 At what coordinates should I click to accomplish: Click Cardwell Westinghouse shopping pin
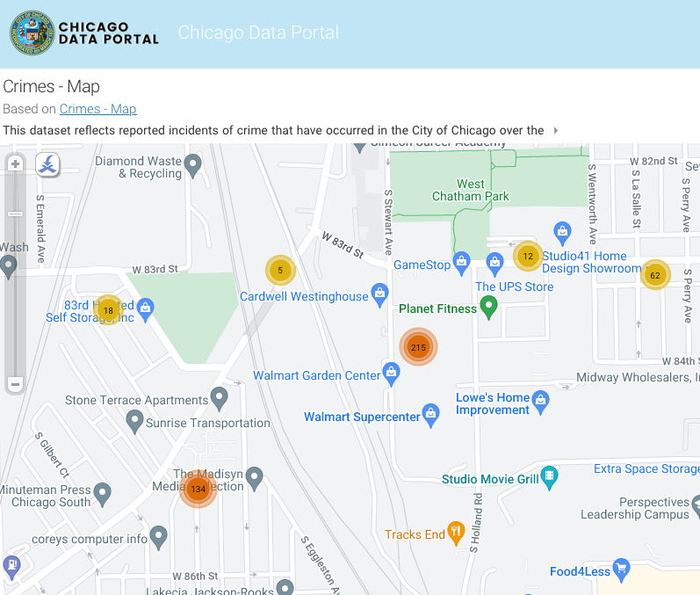(x=380, y=294)
